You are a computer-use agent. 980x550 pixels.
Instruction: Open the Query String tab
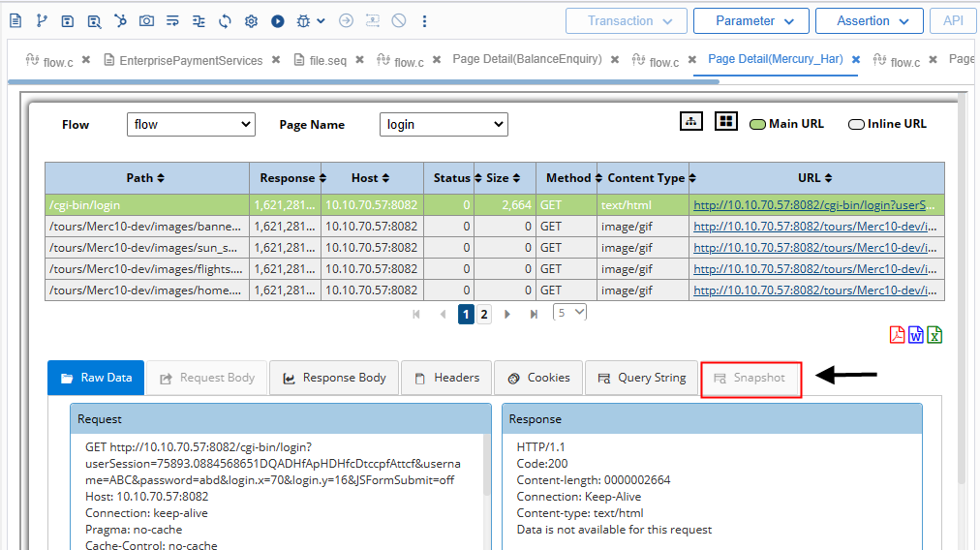click(x=641, y=378)
